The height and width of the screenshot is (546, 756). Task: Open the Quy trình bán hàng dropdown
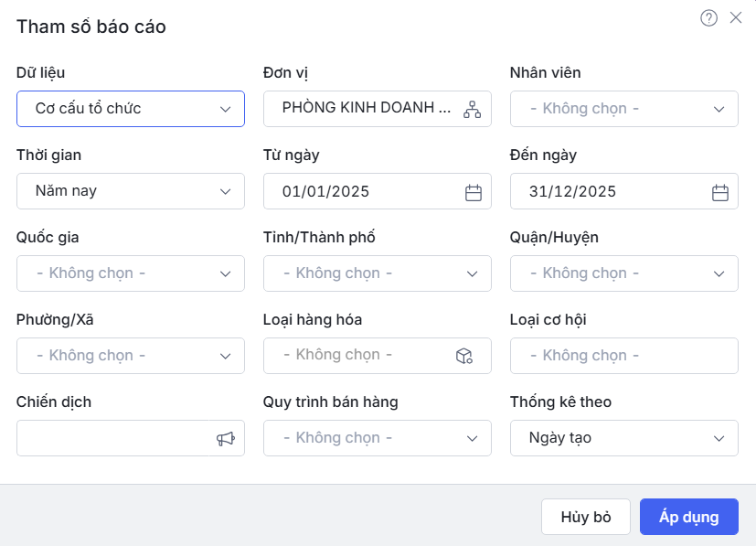point(378,438)
